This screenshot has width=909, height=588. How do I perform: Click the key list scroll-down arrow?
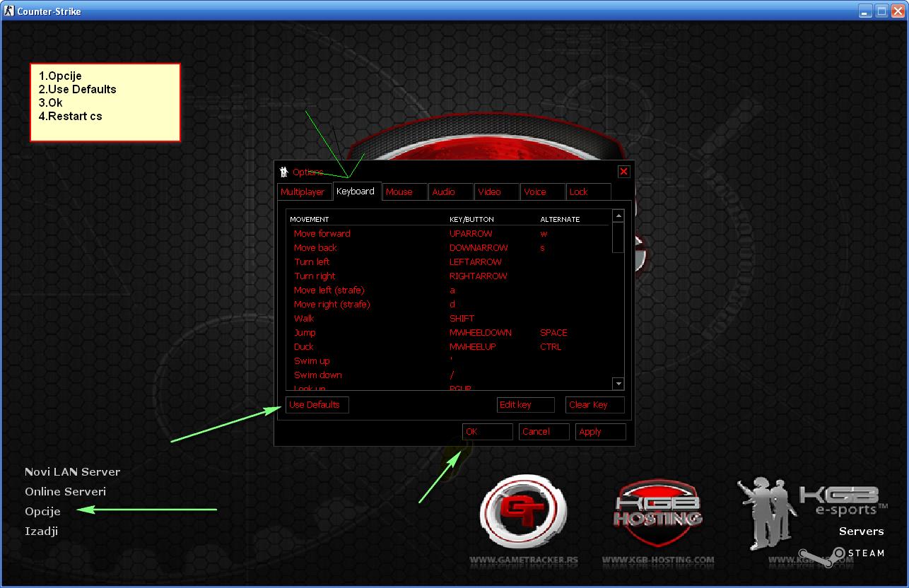(618, 384)
